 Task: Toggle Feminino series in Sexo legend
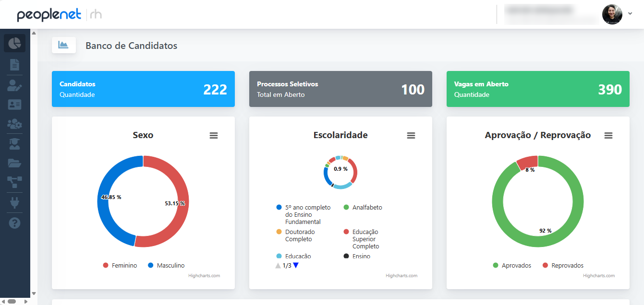120,265
